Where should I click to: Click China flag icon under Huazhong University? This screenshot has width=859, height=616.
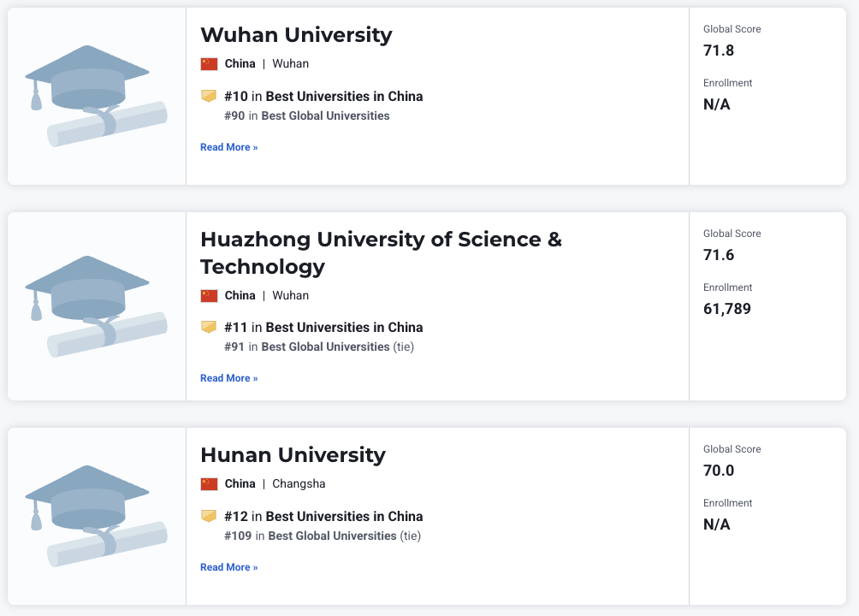coord(209,296)
